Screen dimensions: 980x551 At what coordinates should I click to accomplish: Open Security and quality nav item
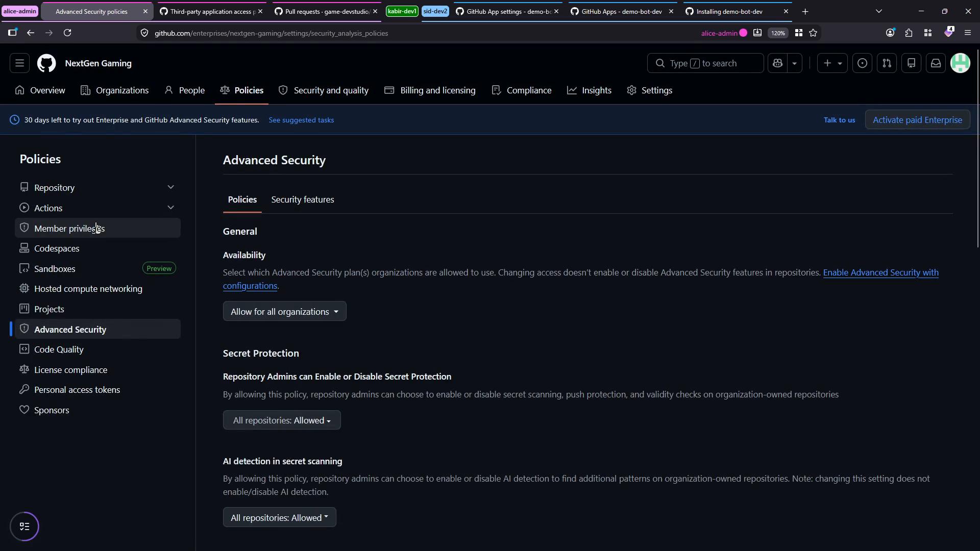324,90
